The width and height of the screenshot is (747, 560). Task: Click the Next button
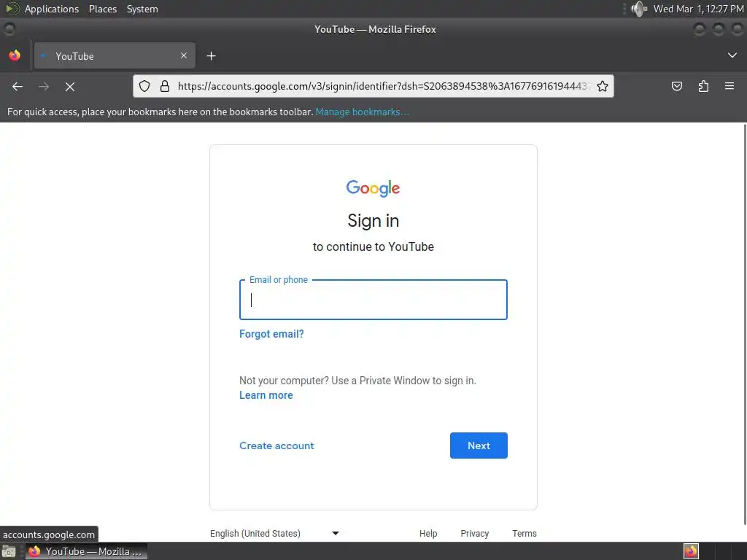[x=479, y=446]
